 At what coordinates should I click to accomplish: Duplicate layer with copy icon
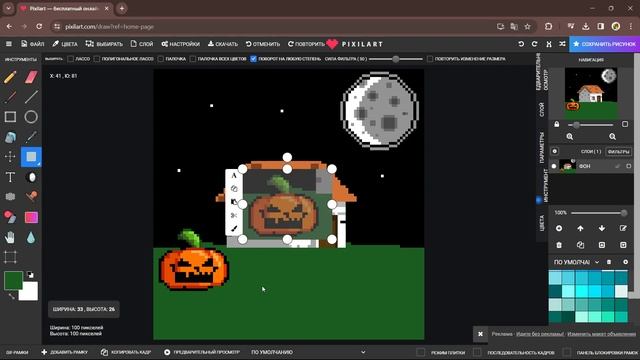pos(580,245)
